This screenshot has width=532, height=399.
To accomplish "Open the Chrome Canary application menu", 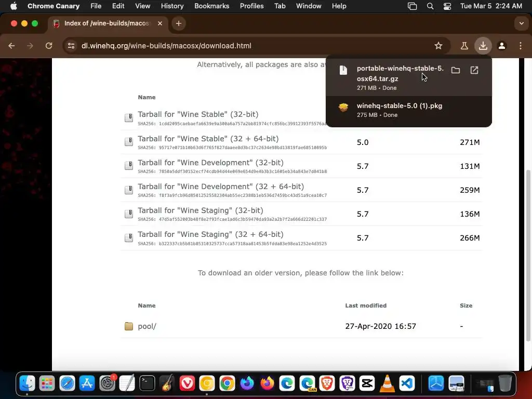I will pos(54,6).
